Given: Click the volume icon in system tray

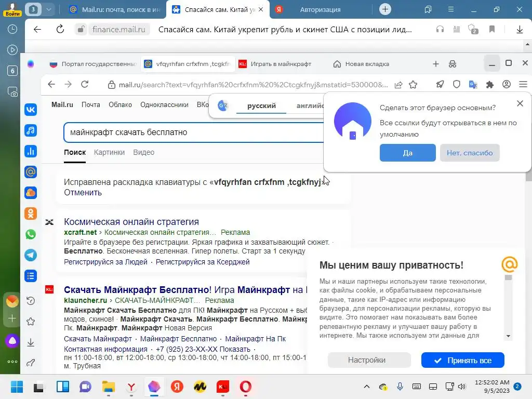Looking at the screenshot, I should point(462,387).
